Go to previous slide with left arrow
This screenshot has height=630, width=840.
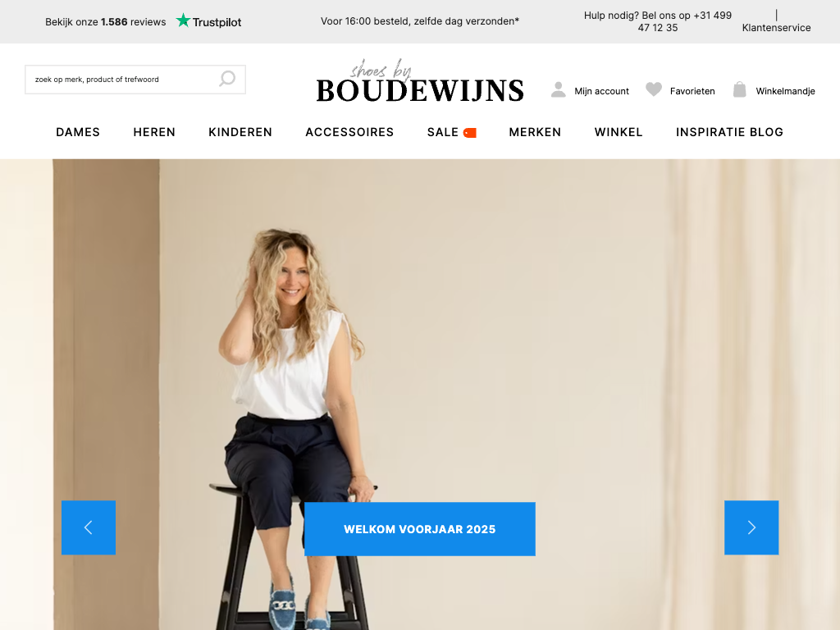click(89, 527)
